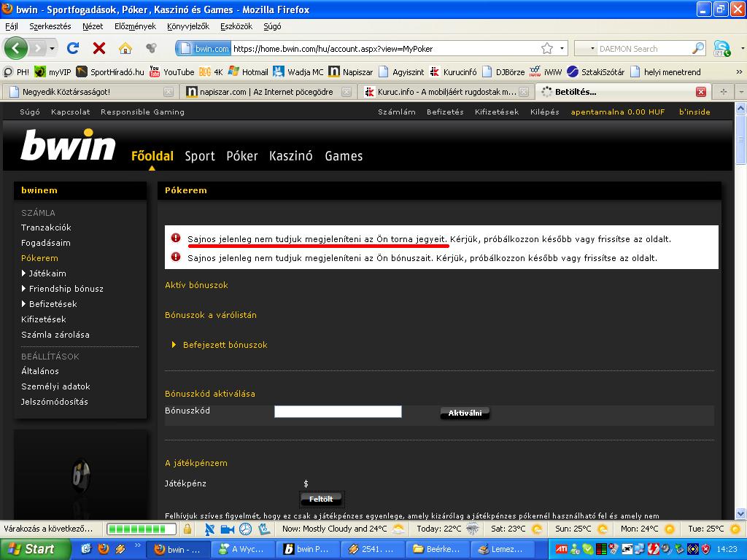This screenshot has height=560, width=747.
Task: Open the b'inside link
Action: 694,112
